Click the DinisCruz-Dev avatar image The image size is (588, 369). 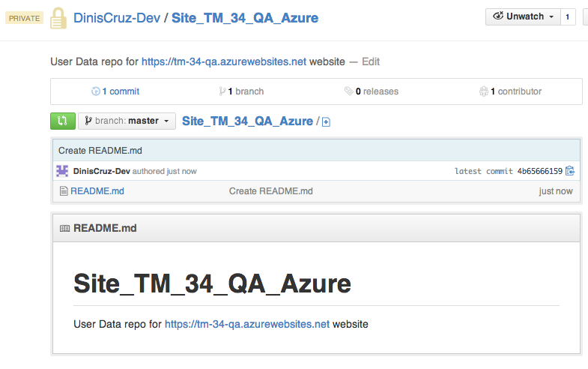click(63, 171)
